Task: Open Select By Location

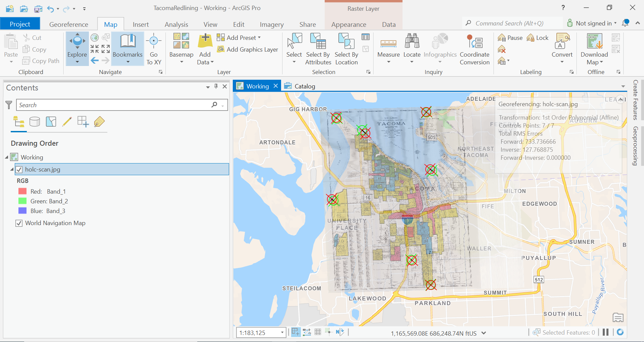Action: [346, 49]
